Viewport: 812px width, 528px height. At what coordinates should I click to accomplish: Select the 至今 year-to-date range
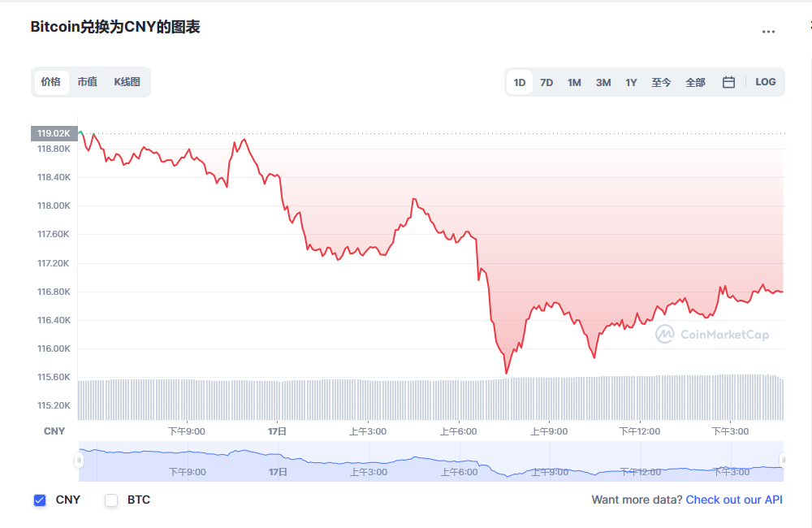pos(661,82)
